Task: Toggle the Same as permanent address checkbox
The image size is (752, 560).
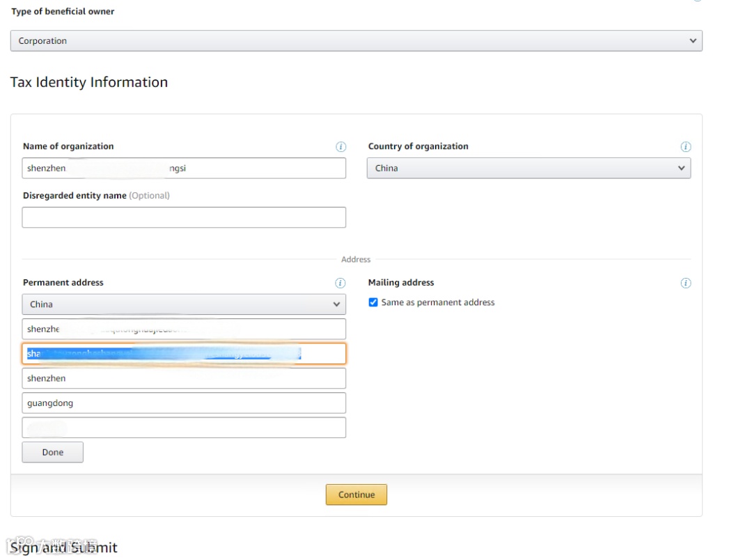Action: (373, 302)
